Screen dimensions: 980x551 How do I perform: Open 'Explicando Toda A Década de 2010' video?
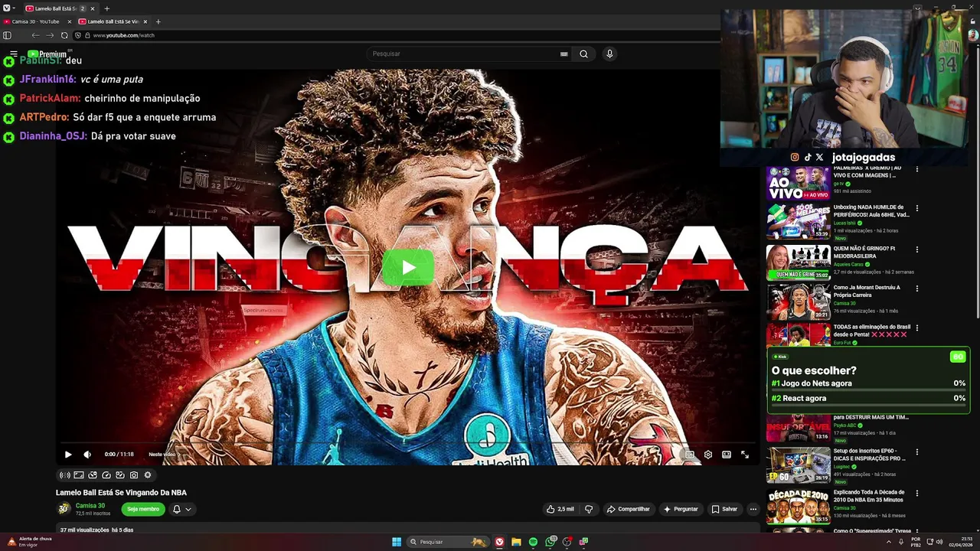(x=798, y=507)
